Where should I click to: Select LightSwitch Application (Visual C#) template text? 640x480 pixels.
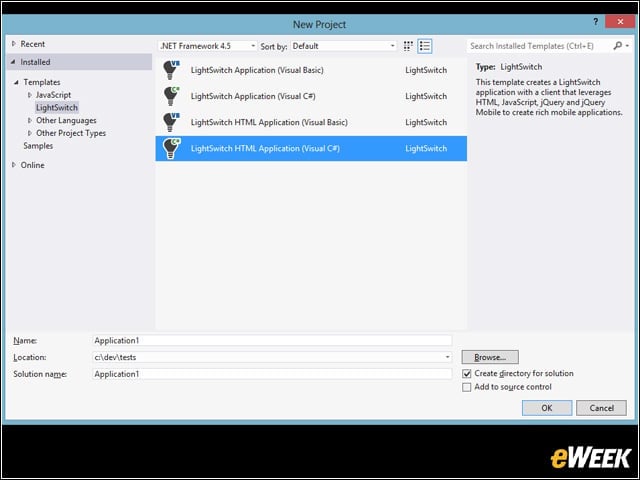tap(253, 96)
